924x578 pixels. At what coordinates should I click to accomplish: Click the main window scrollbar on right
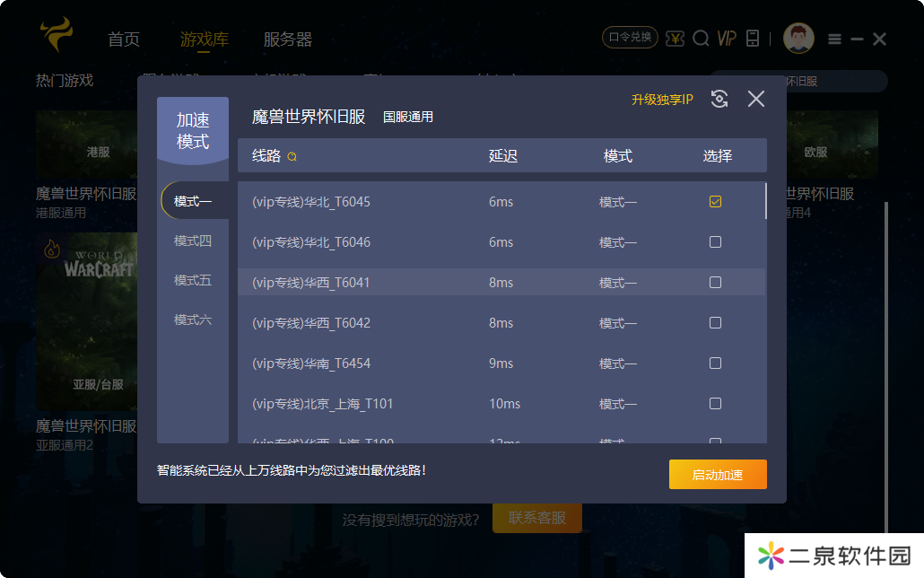click(x=886, y=365)
